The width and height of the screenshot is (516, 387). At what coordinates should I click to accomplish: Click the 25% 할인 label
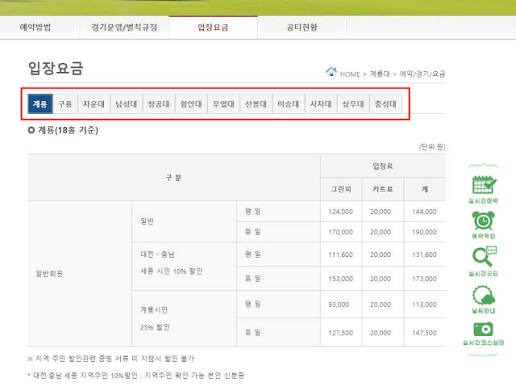155,327
